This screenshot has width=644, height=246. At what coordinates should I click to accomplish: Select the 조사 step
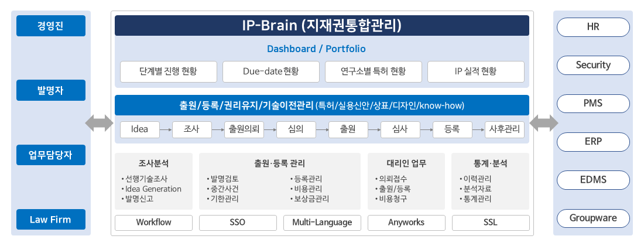click(x=192, y=129)
